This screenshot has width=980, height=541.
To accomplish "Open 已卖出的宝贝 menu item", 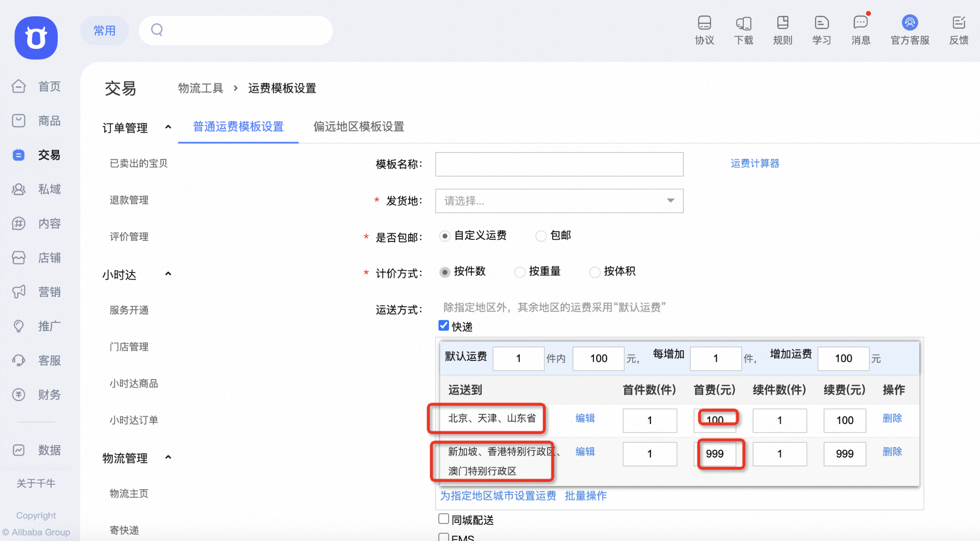I will click(139, 163).
